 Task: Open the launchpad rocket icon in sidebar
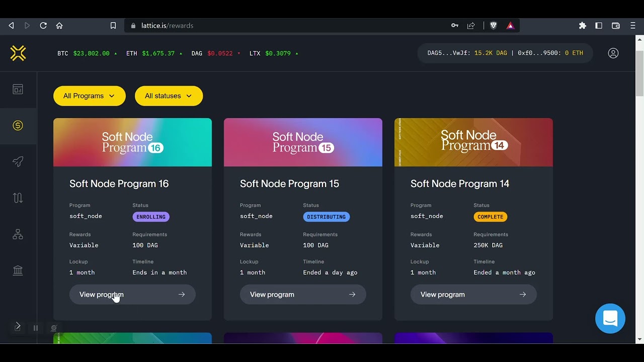[x=18, y=162]
